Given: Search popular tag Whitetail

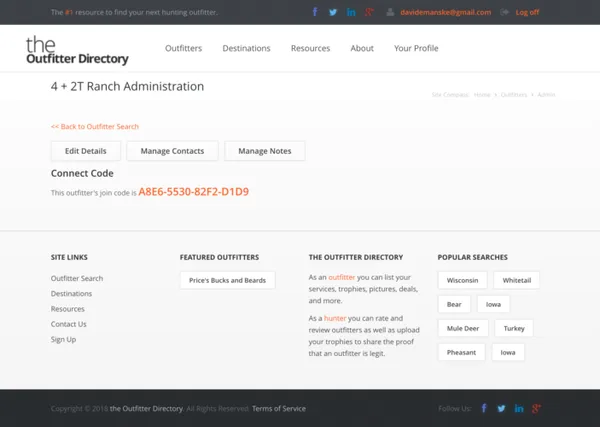Looking at the screenshot, I should point(517,280).
